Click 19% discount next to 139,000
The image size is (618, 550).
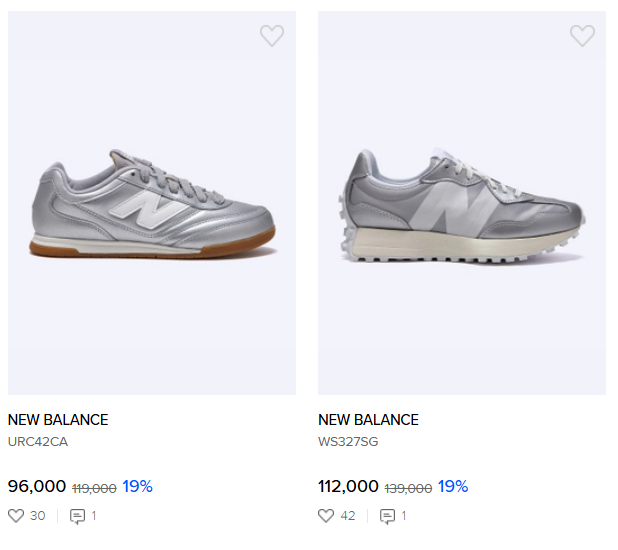(452, 486)
